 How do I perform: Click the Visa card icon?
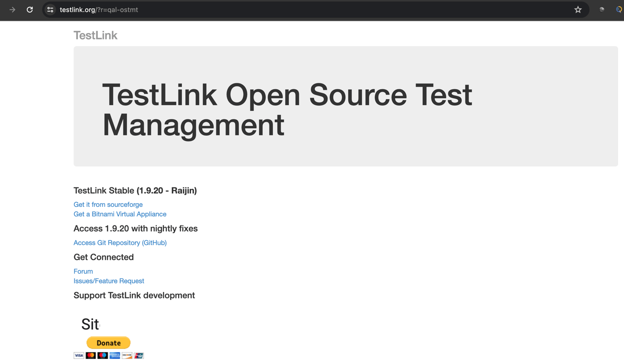point(78,355)
